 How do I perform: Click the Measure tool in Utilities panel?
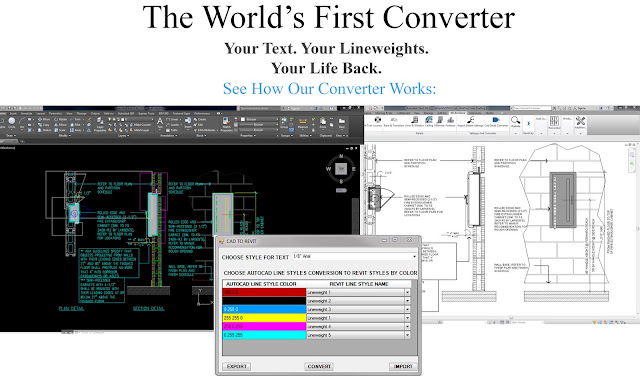[x=303, y=124]
